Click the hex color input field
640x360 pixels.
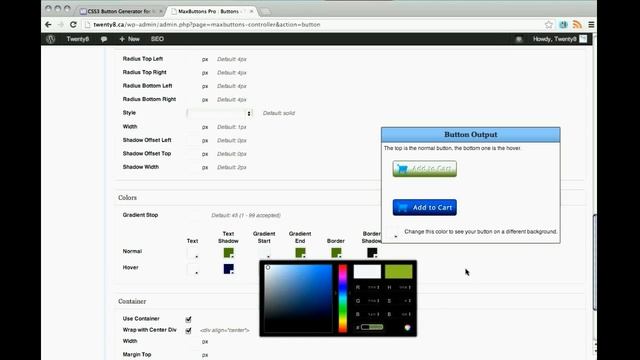pyautogui.click(x=372, y=327)
